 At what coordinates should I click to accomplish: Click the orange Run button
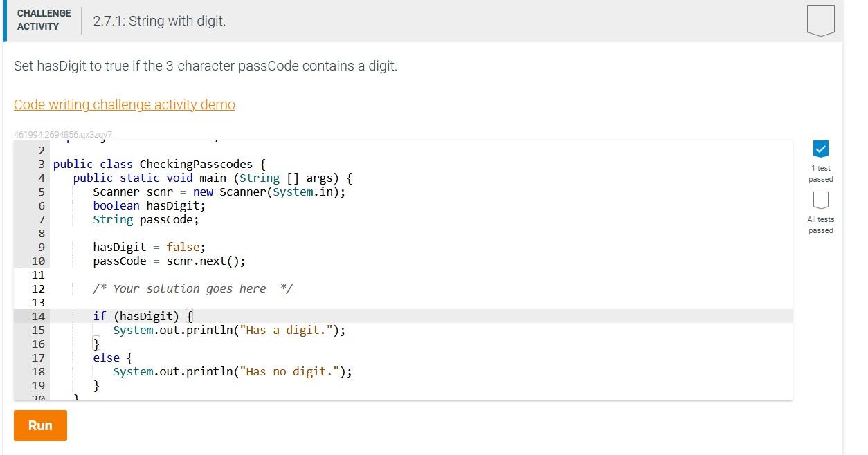[x=40, y=425]
